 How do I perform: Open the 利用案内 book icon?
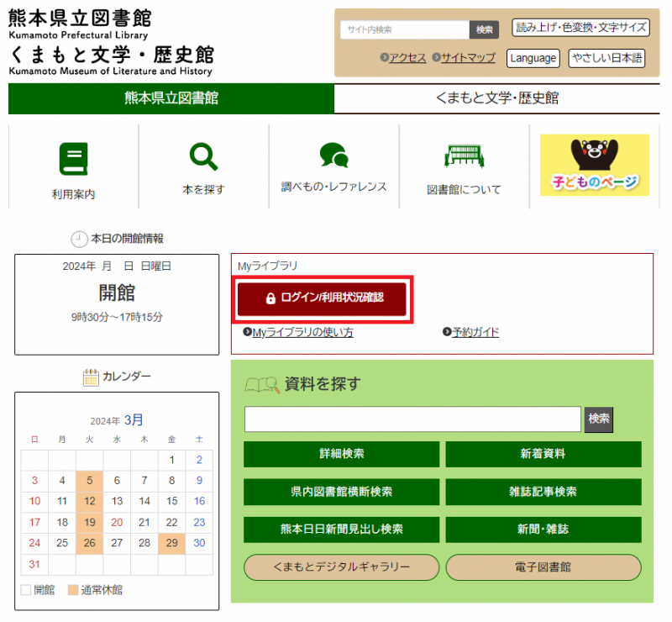[74, 159]
